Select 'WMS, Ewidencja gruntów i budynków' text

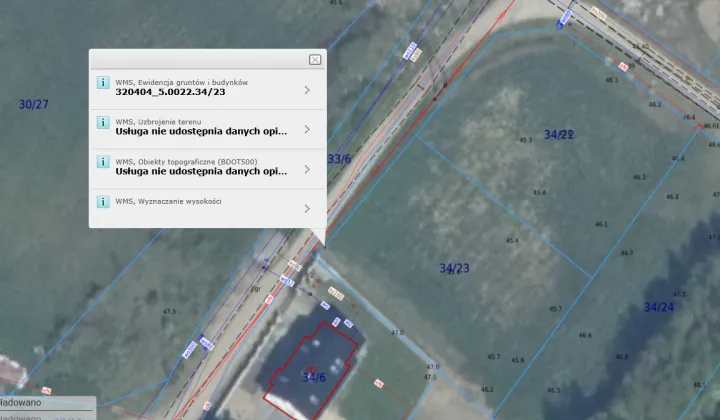[x=181, y=83]
